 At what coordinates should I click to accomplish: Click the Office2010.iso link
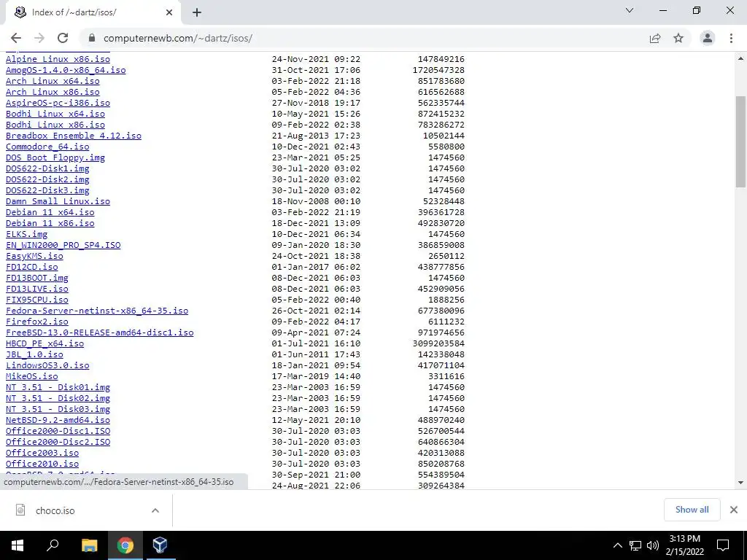(x=42, y=464)
